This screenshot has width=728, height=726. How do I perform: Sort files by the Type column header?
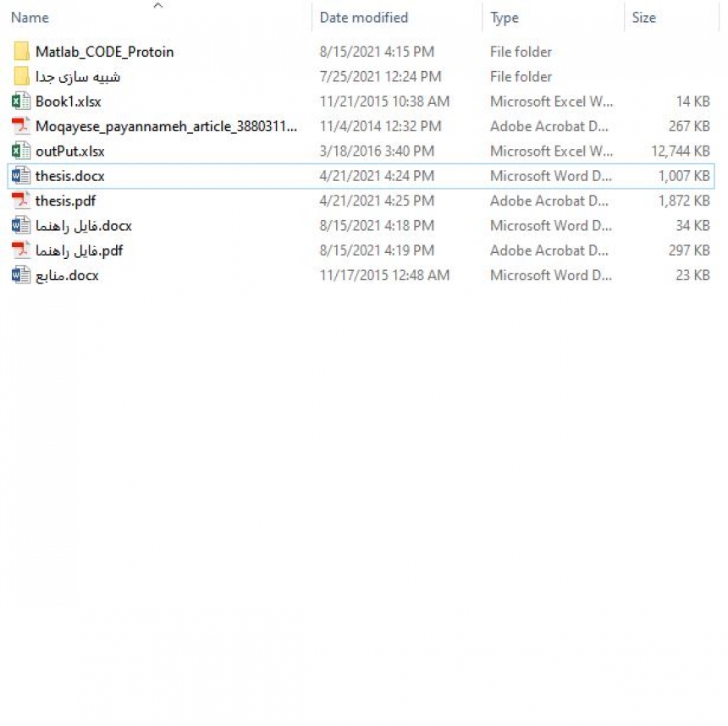click(505, 18)
